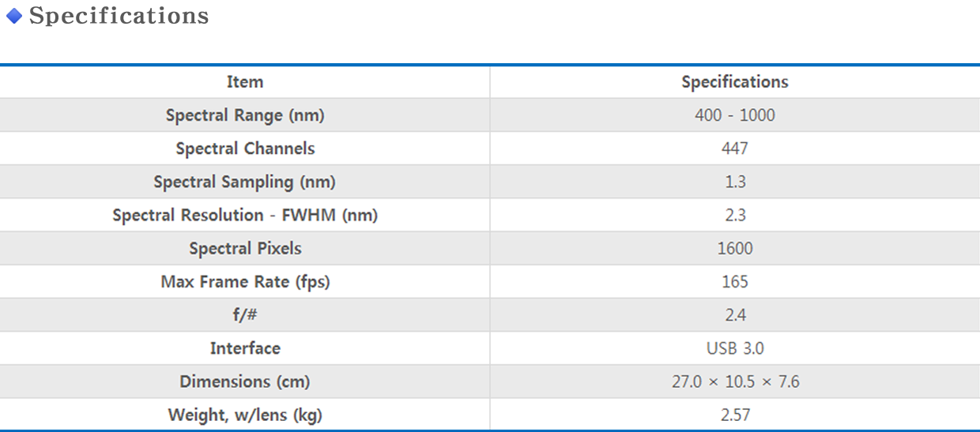Select Spectral Resolution - FWHM (nm) label

pos(245,215)
